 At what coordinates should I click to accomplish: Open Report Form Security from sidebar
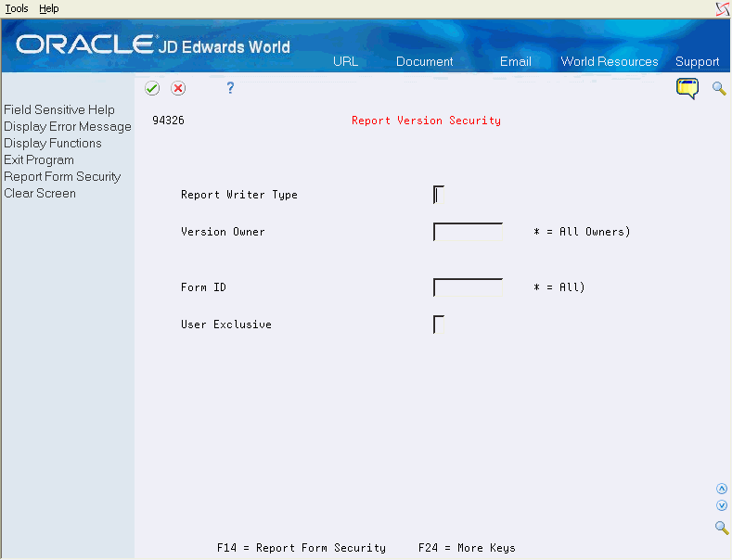pos(62,177)
